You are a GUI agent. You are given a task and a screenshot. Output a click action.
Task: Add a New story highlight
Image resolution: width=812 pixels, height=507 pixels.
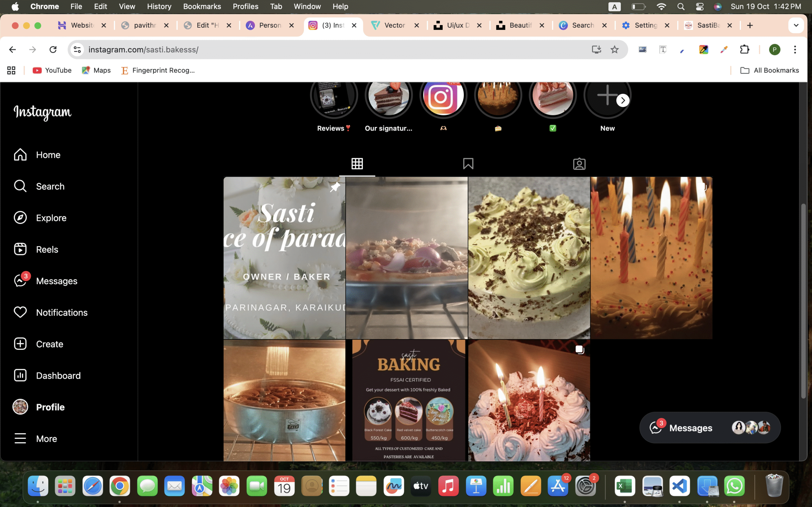point(607,96)
